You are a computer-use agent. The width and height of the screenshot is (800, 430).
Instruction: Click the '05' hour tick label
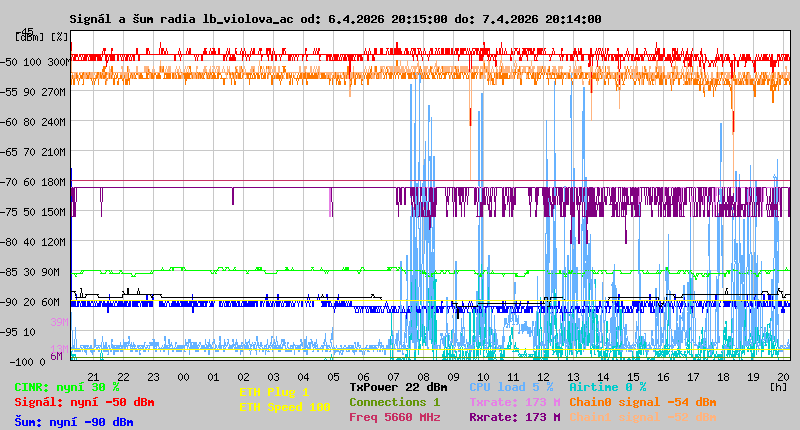click(333, 377)
